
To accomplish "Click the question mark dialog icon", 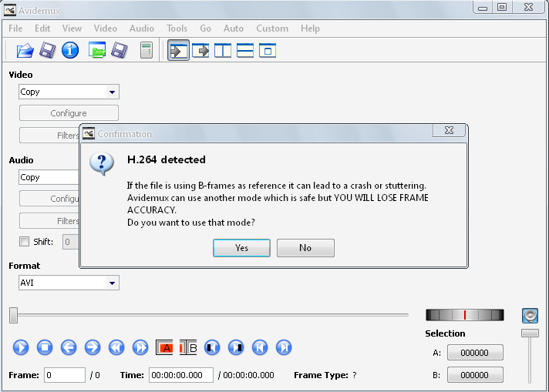I will click(102, 163).
